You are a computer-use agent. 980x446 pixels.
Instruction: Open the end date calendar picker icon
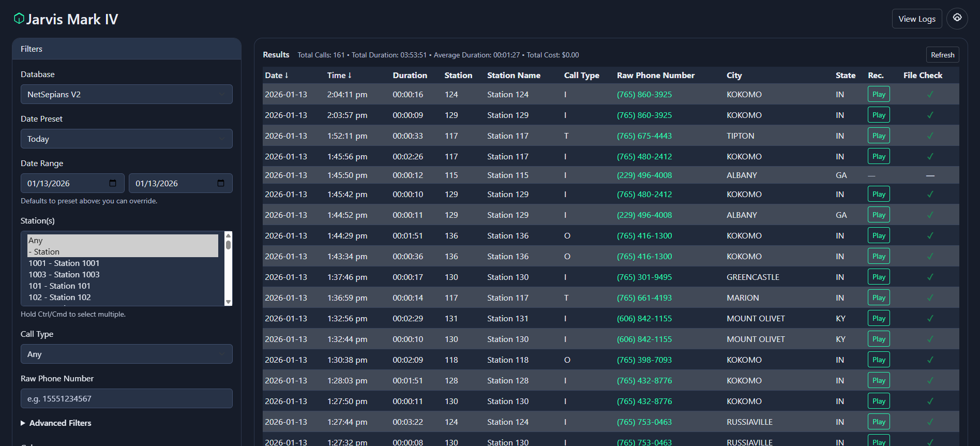coord(221,183)
